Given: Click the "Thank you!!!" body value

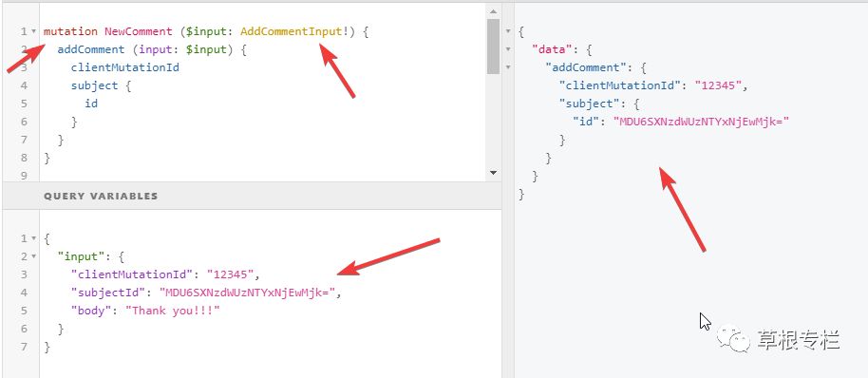Looking at the screenshot, I should (173, 311).
